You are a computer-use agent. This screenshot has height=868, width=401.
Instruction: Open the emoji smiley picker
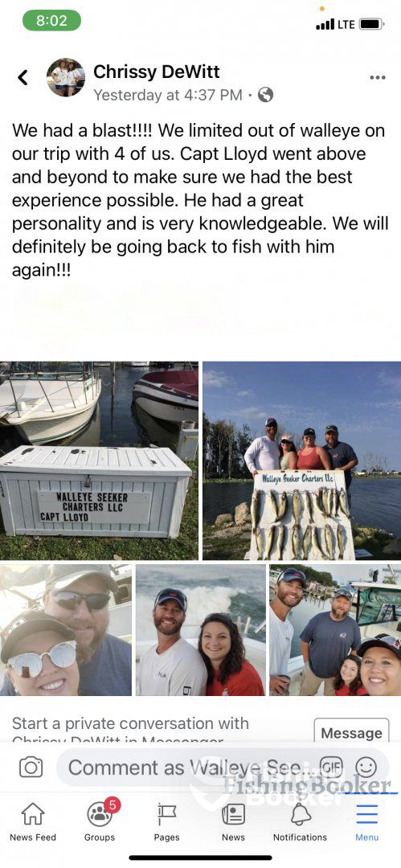click(x=366, y=767)
